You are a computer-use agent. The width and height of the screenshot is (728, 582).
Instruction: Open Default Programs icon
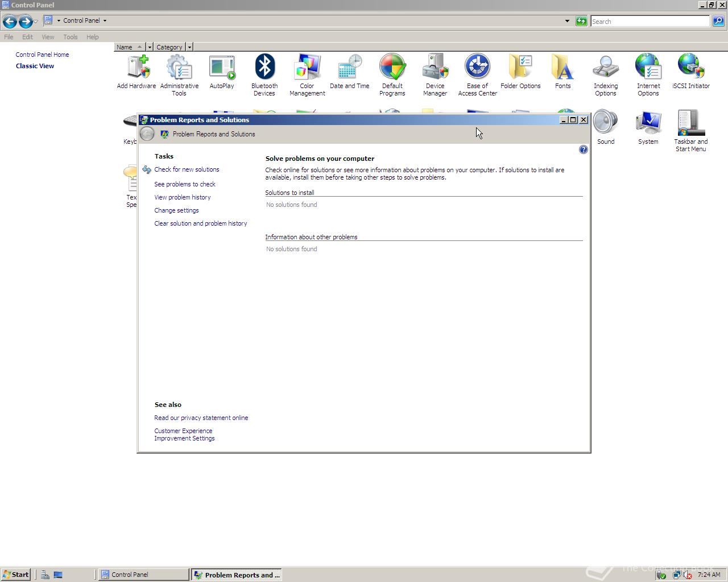click(392, 75)
